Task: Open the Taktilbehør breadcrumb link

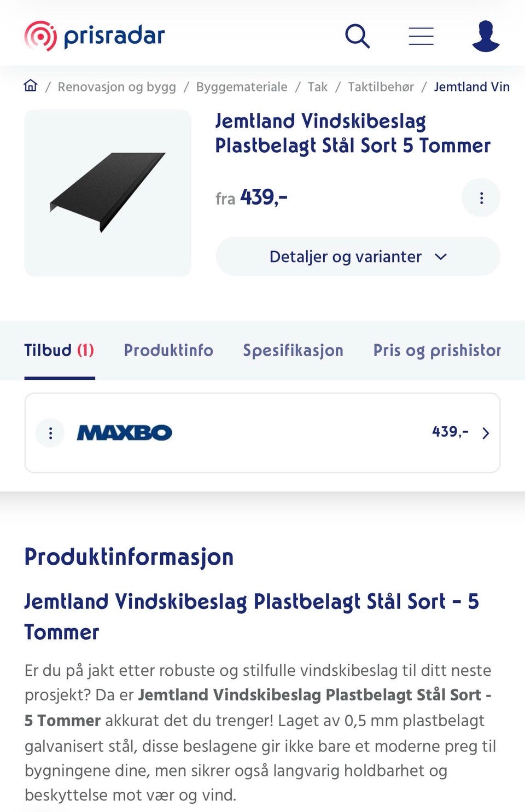Action: 381,86
